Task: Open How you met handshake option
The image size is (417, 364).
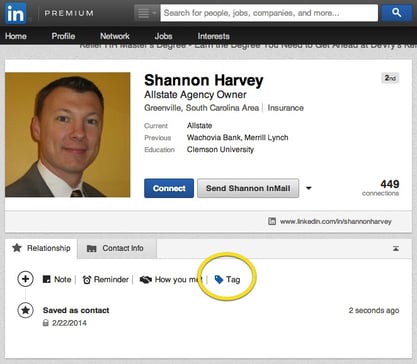Action: pyautogui.click(x=171, y=279)
